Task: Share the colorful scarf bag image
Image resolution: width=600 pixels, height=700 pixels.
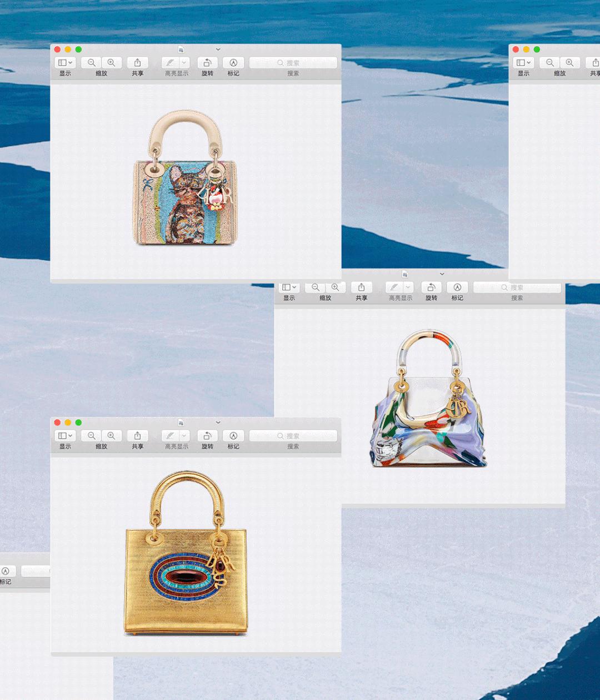Action: (362, 287)
